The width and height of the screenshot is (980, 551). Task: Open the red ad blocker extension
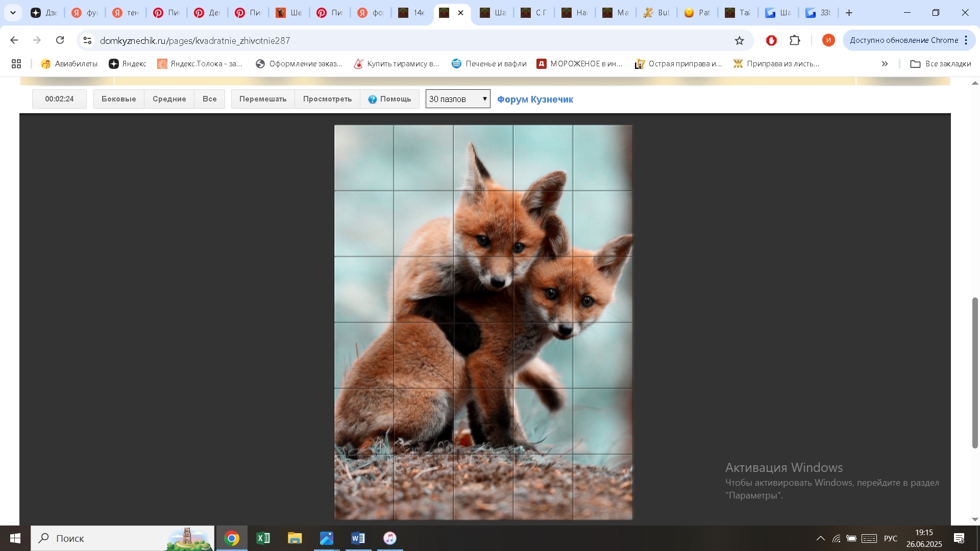(771, 40)
